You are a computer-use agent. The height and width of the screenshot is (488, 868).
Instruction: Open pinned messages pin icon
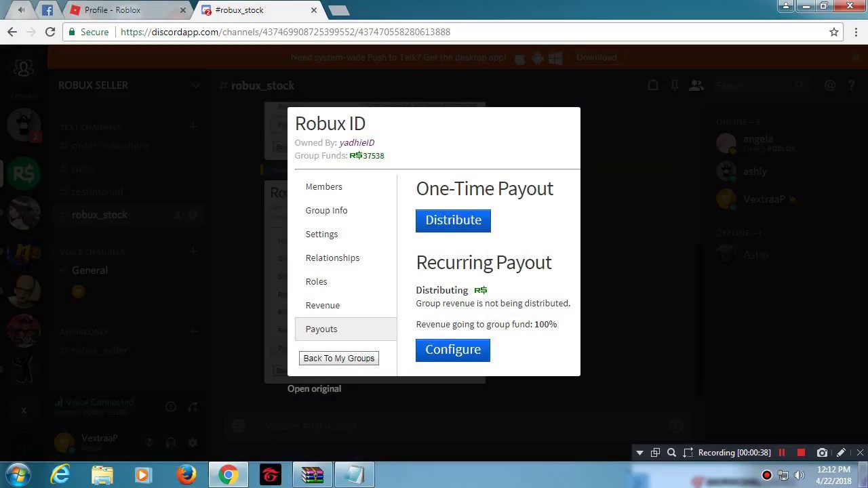click(675, 85)
